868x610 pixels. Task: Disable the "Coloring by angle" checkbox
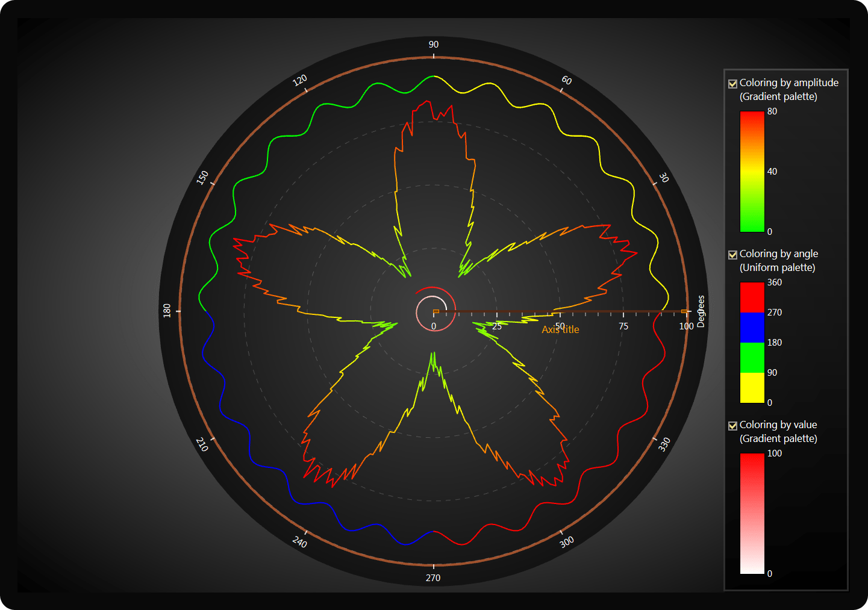[x=732, y=254]
